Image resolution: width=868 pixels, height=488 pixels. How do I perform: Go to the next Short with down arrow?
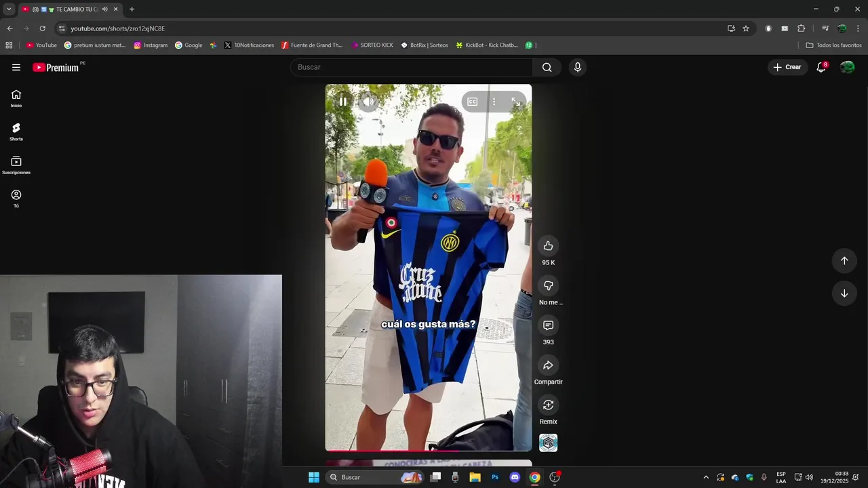tap(844, 293)
